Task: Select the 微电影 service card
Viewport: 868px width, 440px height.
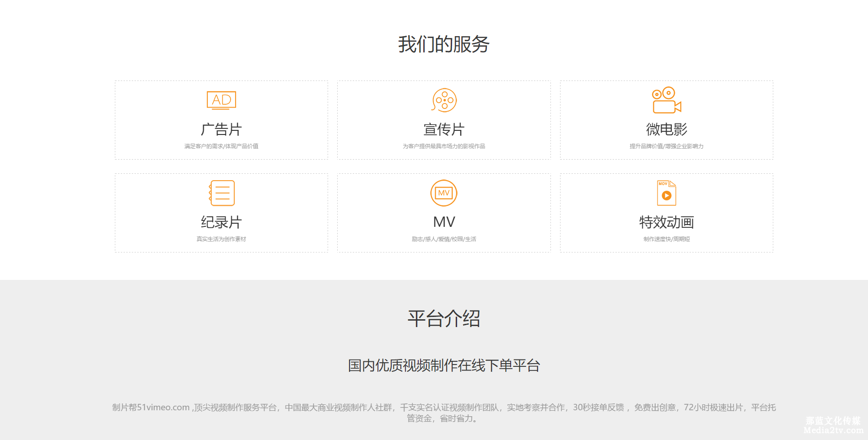Action: (x=666, y=120)
